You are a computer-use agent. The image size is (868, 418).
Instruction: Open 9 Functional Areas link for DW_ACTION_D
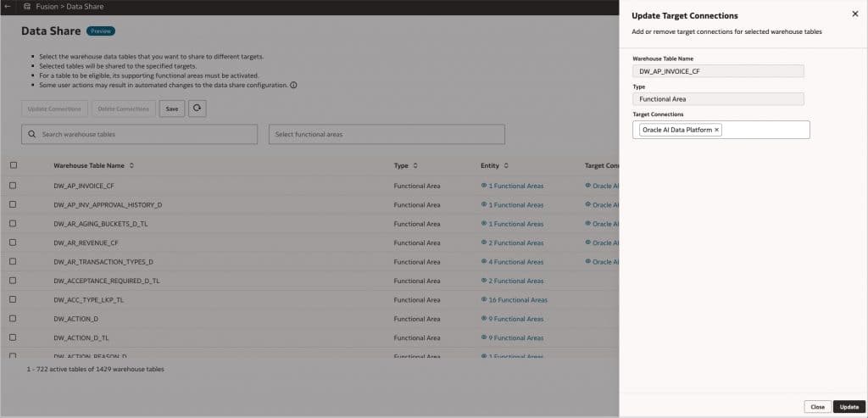click(516, 319)
